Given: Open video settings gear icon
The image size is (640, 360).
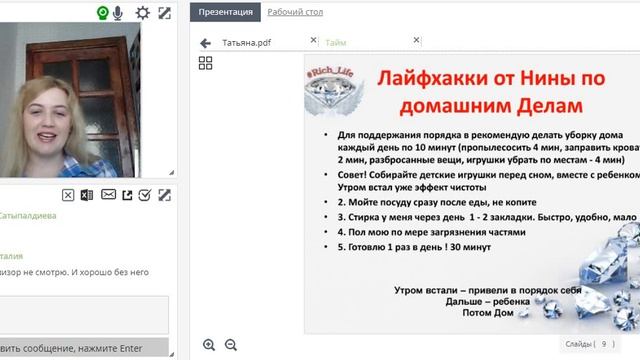Looking at the screenshot, I should tap(142, 13).
